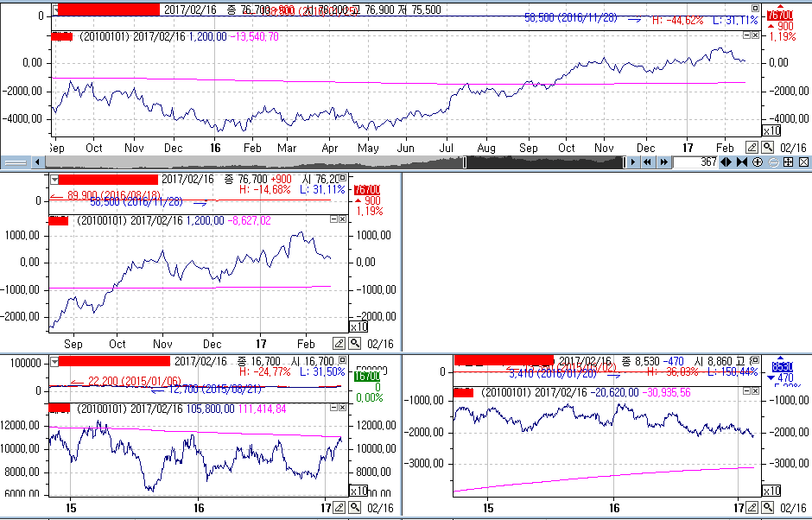
Task: Click the grid layout icon on scrollbar row
Action: click(788, 162)
